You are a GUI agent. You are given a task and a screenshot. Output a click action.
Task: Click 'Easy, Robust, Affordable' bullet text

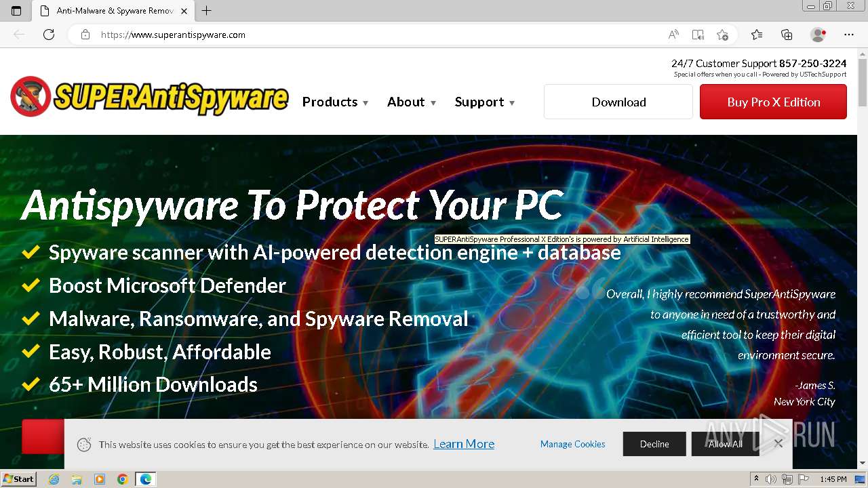(160, 352)
